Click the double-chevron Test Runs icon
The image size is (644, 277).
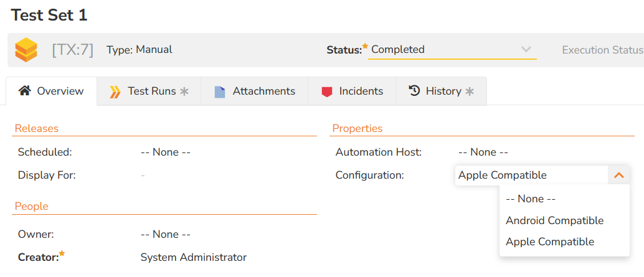coord(115,92)
